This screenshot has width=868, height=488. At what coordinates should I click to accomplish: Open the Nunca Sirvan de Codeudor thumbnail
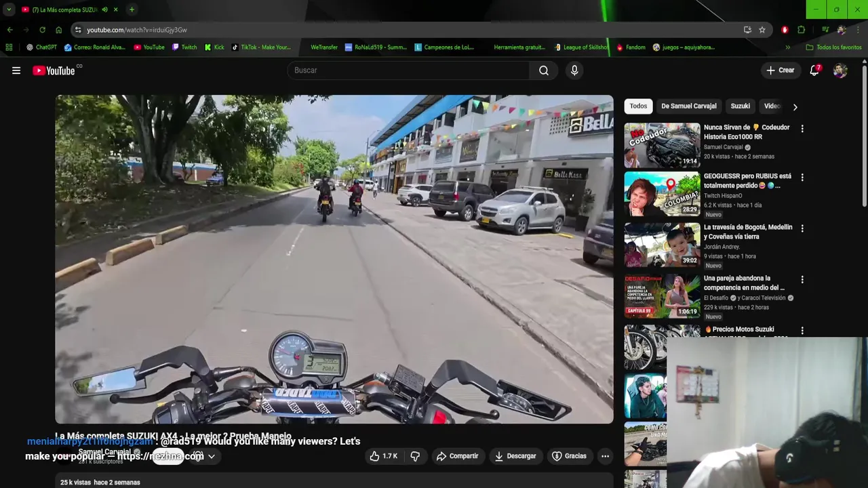click(662, 145)
